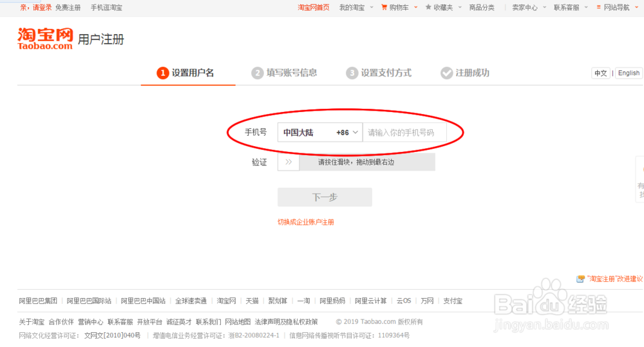
Task: Click license text 文网文[2010]040号
Action: point(113,335)
